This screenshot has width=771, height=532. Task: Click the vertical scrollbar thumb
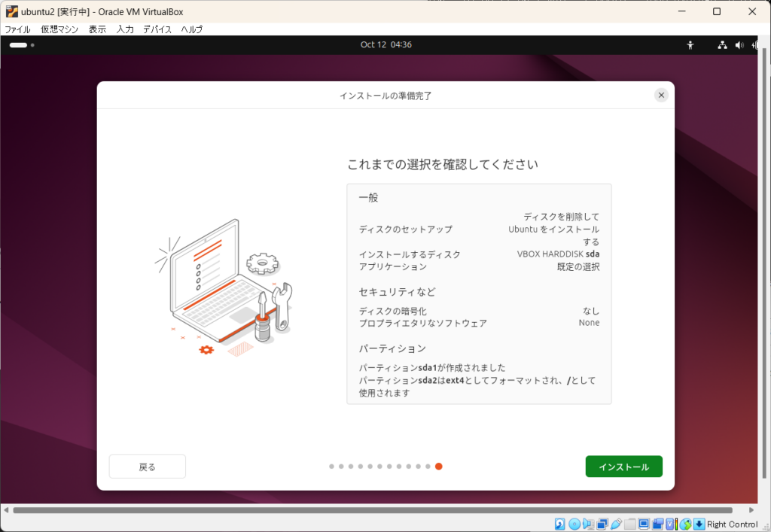[x=763, y=263]
